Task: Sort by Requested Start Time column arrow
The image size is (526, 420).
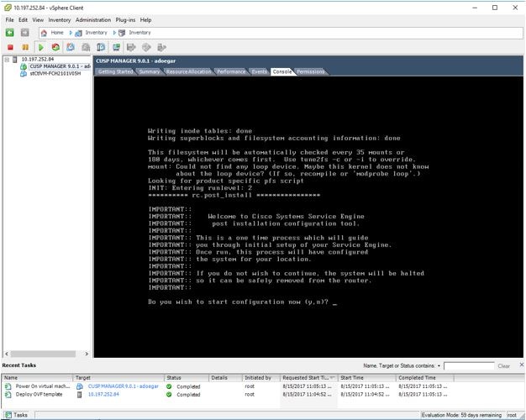Action: (333, 378)
